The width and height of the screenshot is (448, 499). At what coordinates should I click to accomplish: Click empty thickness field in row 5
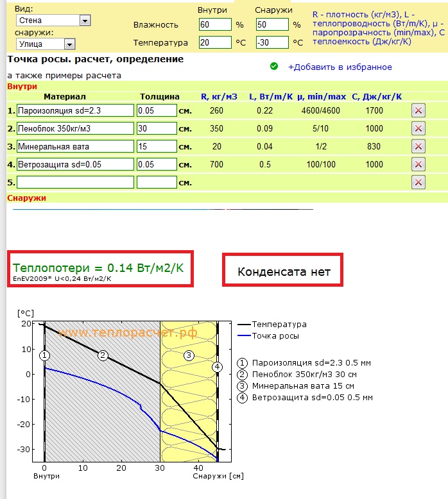click(x=157, y=182)
